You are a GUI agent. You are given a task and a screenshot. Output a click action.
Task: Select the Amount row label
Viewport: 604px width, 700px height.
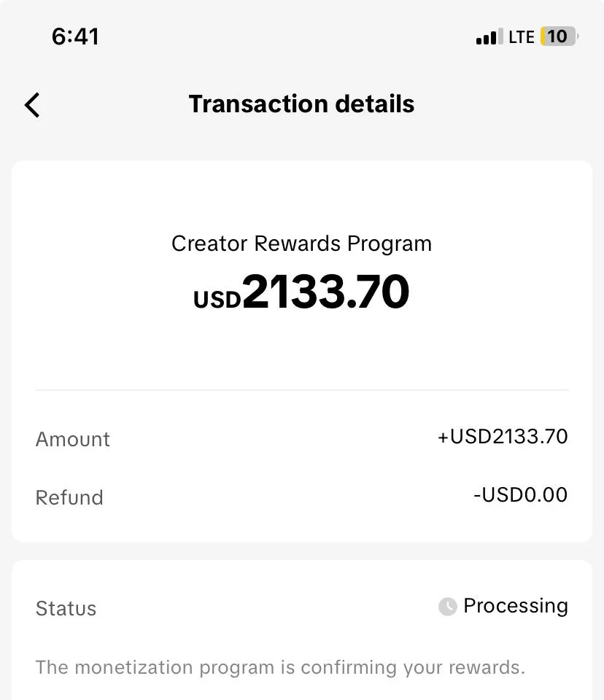(73, 439)
